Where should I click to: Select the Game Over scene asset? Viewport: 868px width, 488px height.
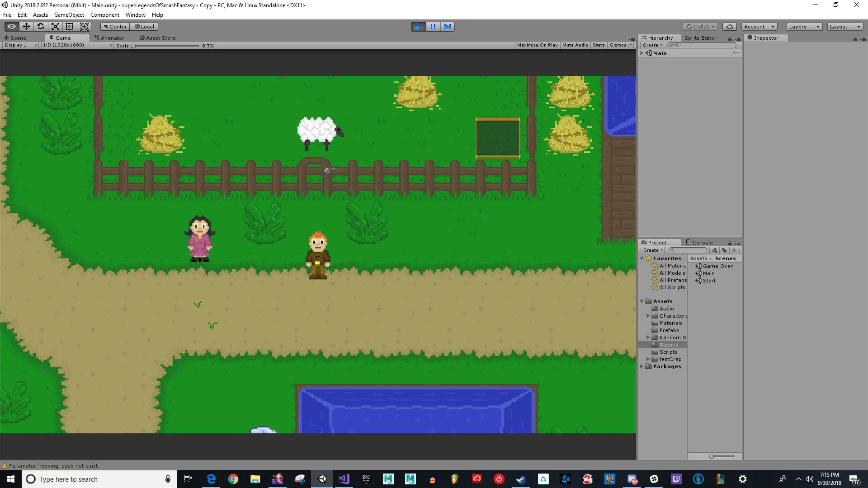point(714,266)
